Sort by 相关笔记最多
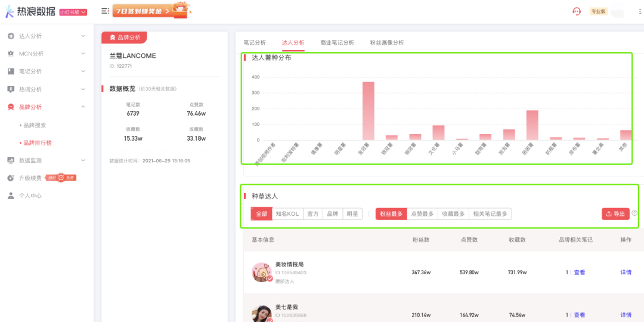The width and height of the screenshot is (644, 322). point(490,214)
